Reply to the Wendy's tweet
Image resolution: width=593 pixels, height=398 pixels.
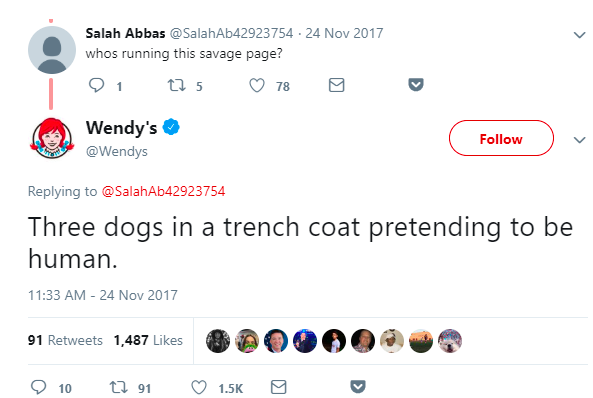(x=39, y=387)
